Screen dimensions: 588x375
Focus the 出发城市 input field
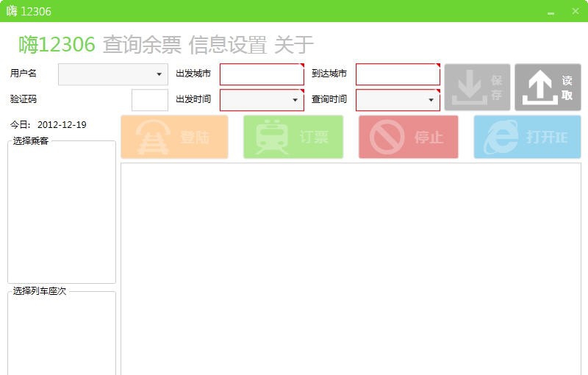coord(262,74)
